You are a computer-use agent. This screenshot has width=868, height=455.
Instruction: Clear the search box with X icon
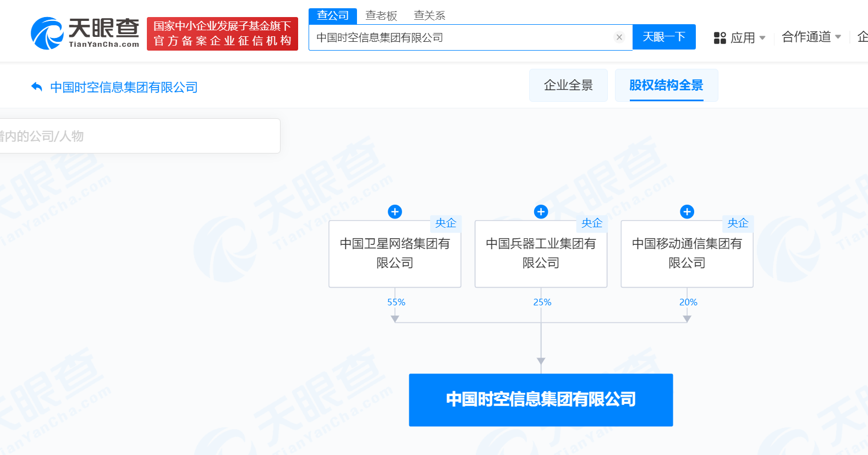619,37
